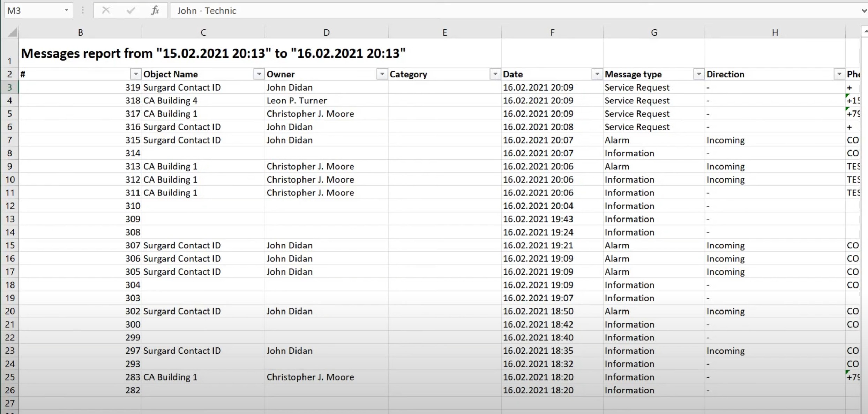868x414 pixels.
Task: Select date 16.02.2021 18:32 cell
Action: (x=552, y=364)
